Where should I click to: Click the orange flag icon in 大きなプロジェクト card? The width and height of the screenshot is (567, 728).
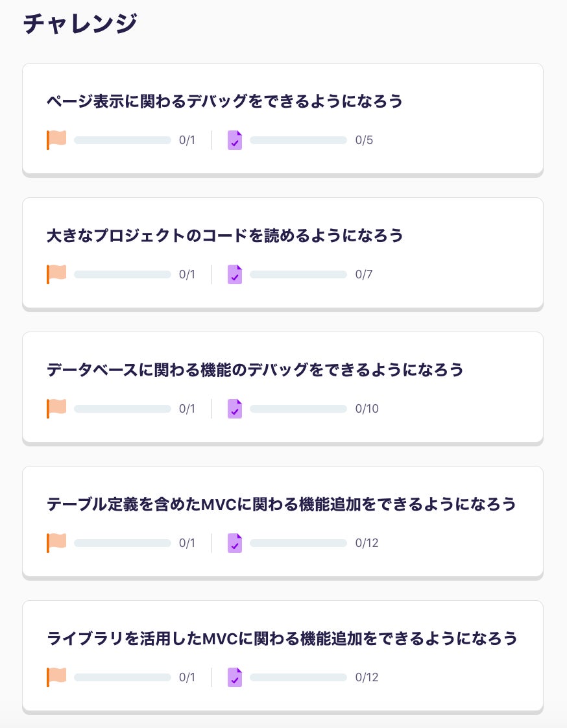click(x=56, y=274)
